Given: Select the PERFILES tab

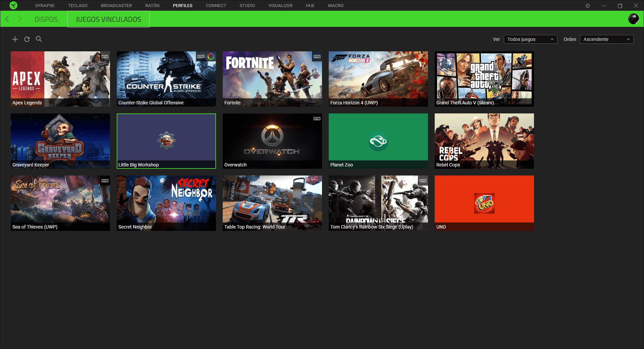Looking at the screenshot, I should (183, 6).
